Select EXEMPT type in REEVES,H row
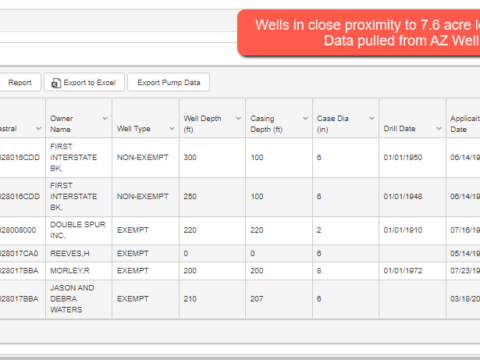This screenshot has width=480, height=360. coord(146,254)
